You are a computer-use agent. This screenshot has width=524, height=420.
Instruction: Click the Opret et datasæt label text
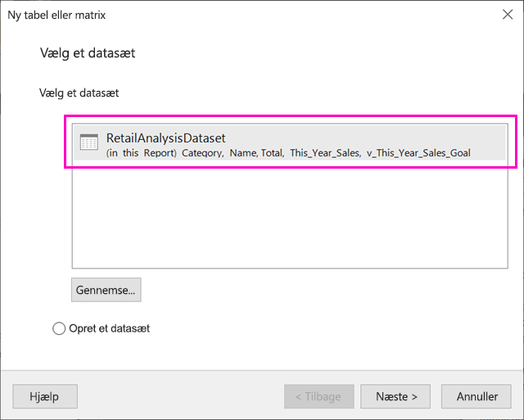(109, 328)
